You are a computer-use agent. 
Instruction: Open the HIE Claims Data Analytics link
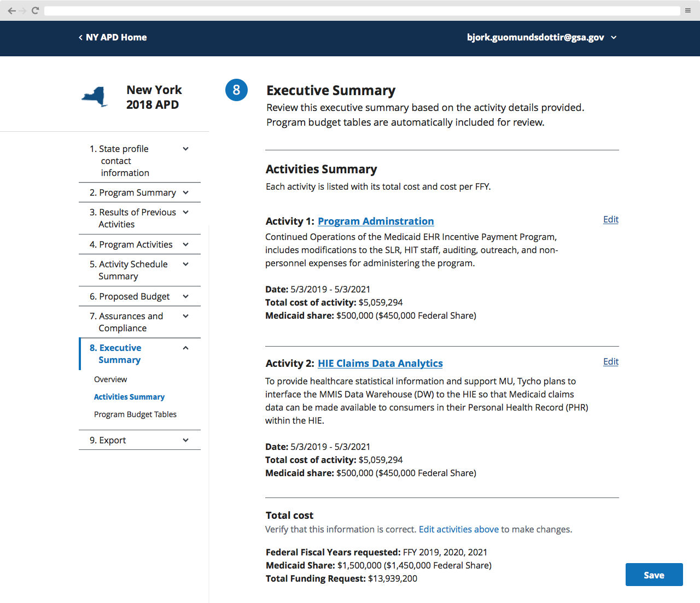(380, 363)
